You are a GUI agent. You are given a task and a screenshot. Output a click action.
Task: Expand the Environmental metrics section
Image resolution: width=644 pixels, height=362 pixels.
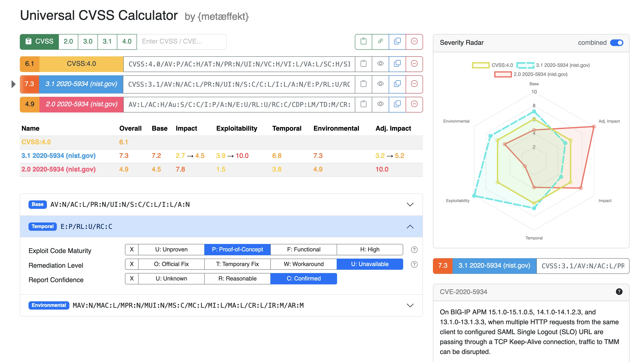(x=410, y=305)
